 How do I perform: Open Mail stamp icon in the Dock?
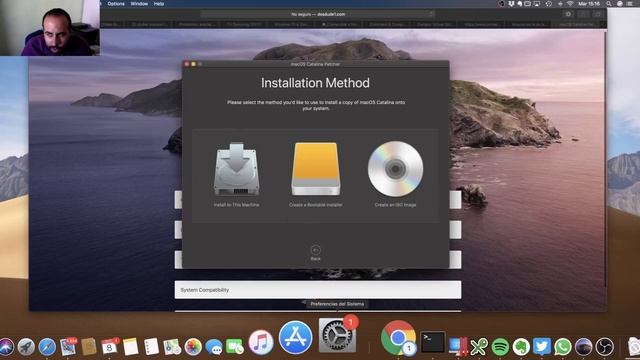68,347
